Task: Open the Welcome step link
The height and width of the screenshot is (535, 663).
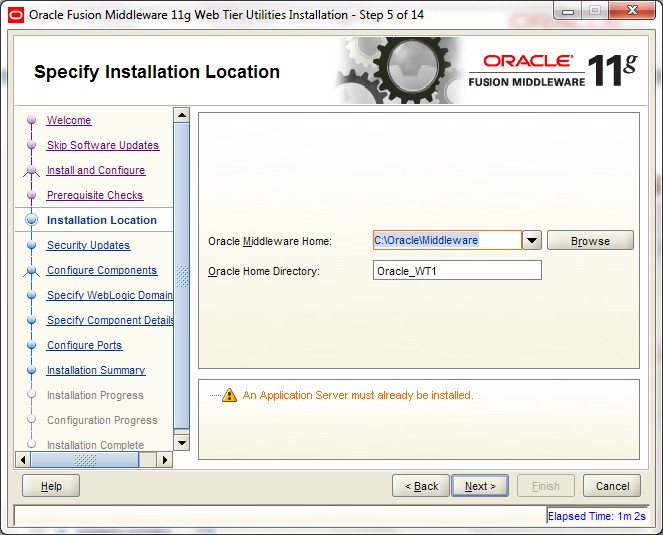Action: coord(69,120)
